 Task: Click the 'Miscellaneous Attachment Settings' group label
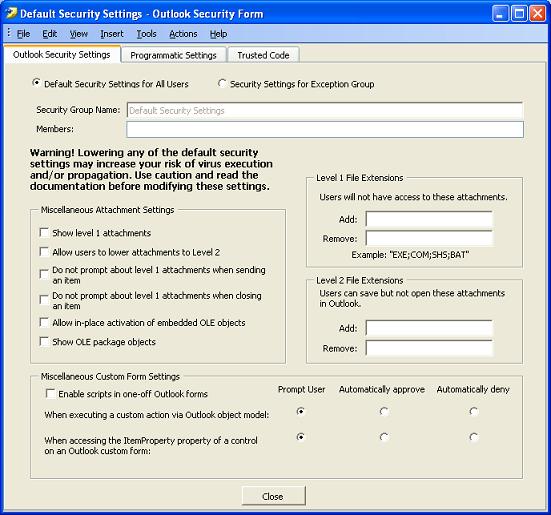pyautogui.click(x=108, y=210)
